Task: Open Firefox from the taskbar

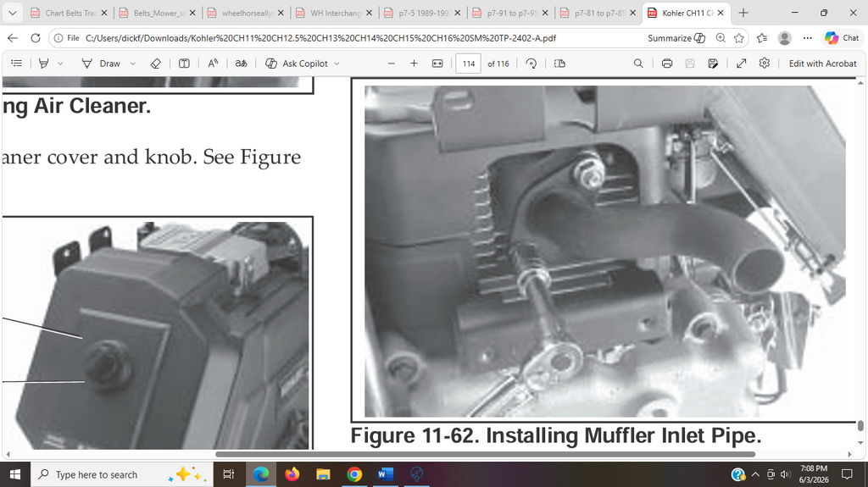Action: click(x=292, y=474)
